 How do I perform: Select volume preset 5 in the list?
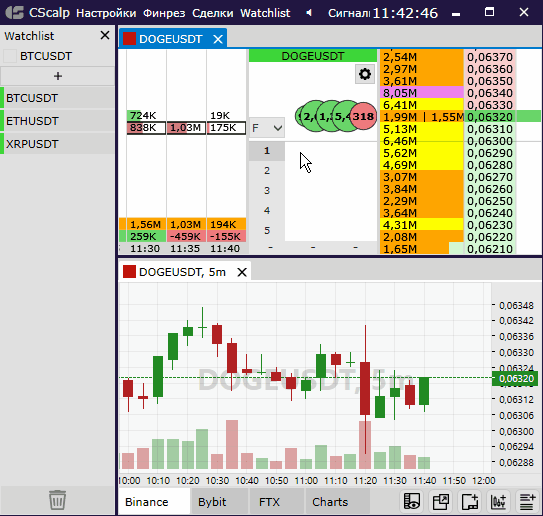tap(267, 230)
